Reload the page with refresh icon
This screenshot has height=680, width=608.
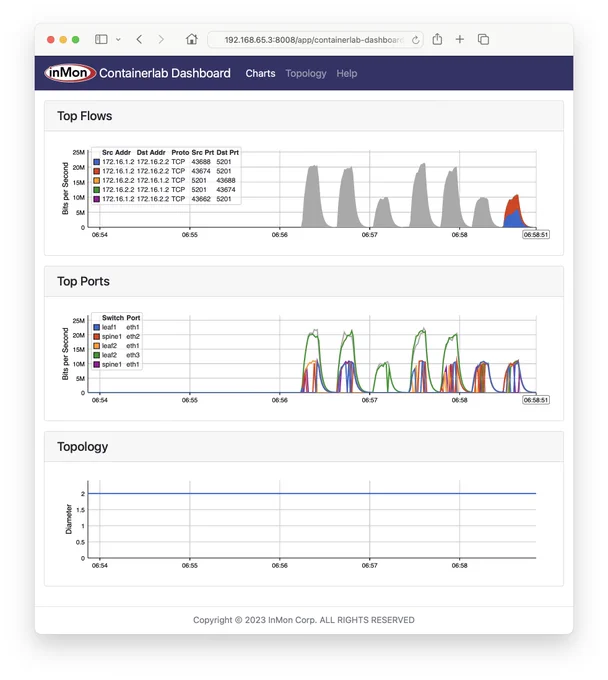click(415, 40)
